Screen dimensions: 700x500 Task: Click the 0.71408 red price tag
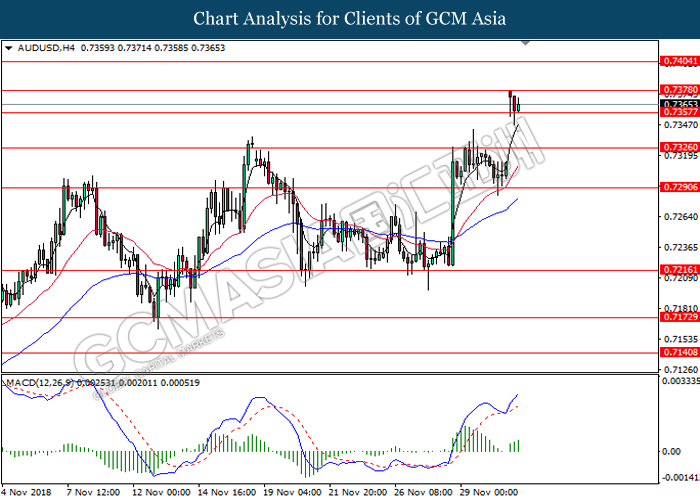677,353
